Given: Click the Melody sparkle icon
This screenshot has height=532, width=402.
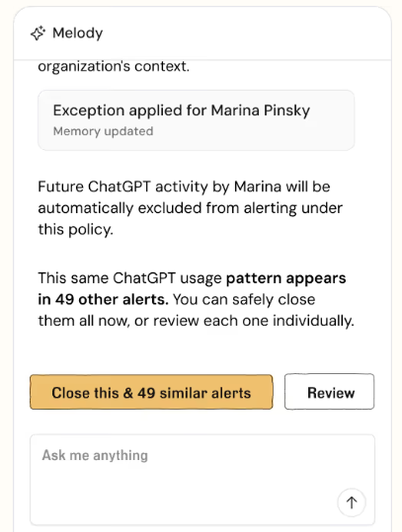Looking at the screenshot, I should pyautogui.click(x=38, y=33).
